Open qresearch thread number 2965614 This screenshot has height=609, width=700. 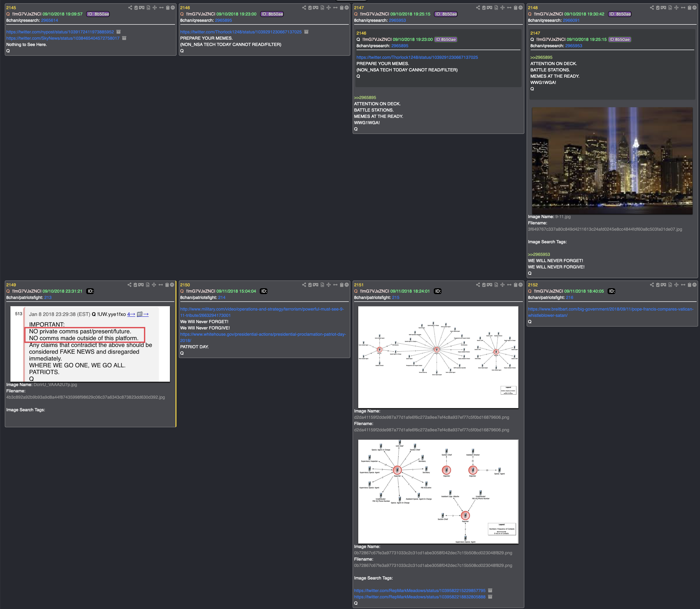point(50,20)
